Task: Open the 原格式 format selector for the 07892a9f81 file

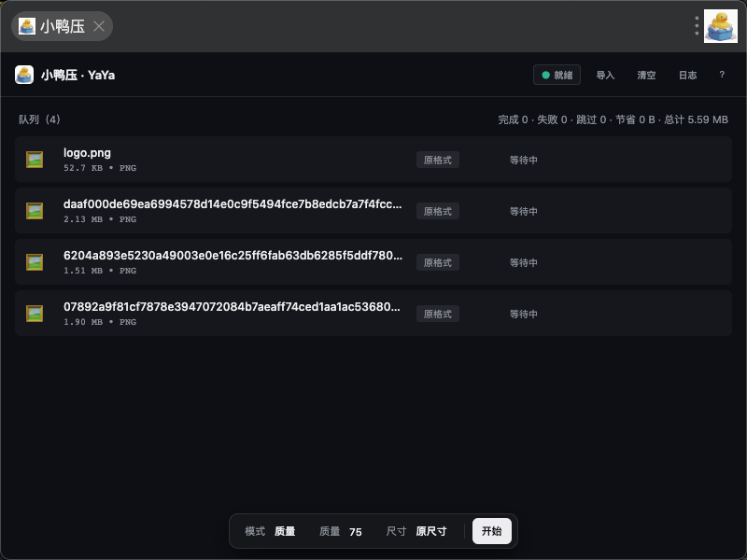Action: click(x=437, y=314)
